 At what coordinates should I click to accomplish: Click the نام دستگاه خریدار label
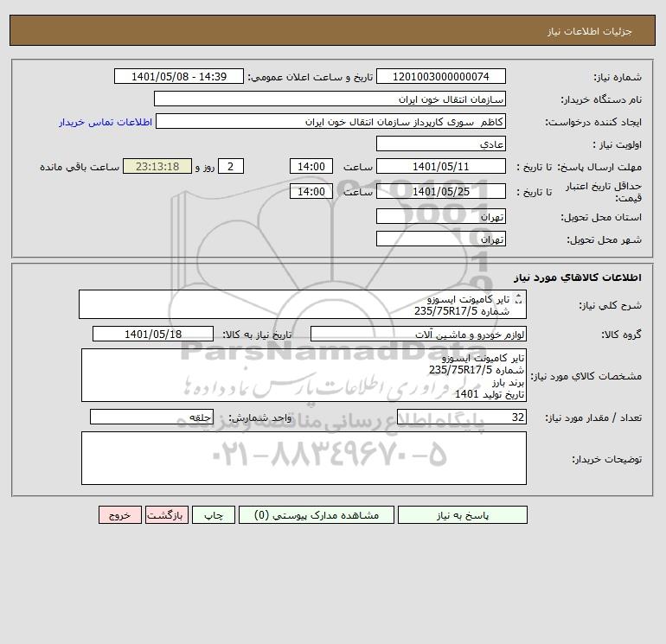coord(601,99)
